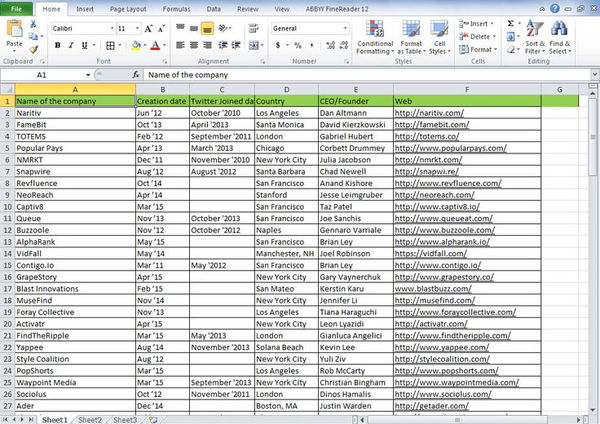The height and width of the screenshot is (424, 600).
Task: Click the Delete cells button
Action: (477, 36)
